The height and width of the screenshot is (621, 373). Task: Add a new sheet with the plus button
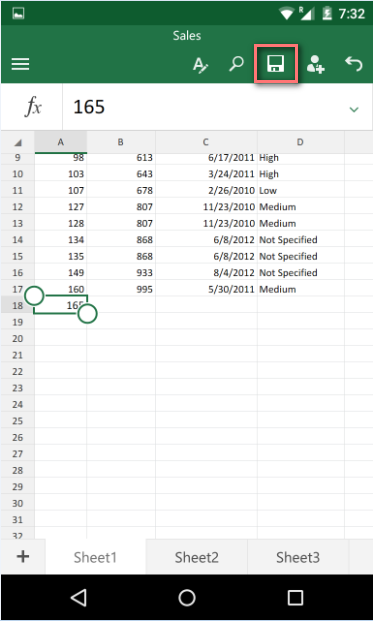(23, 556)
